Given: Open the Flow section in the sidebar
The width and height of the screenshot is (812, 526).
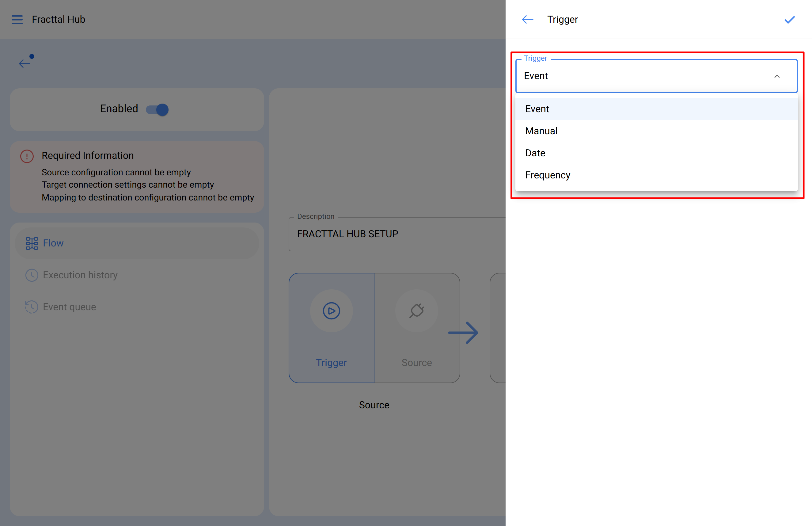Looking at the screenshot, I should coord(53,243).
